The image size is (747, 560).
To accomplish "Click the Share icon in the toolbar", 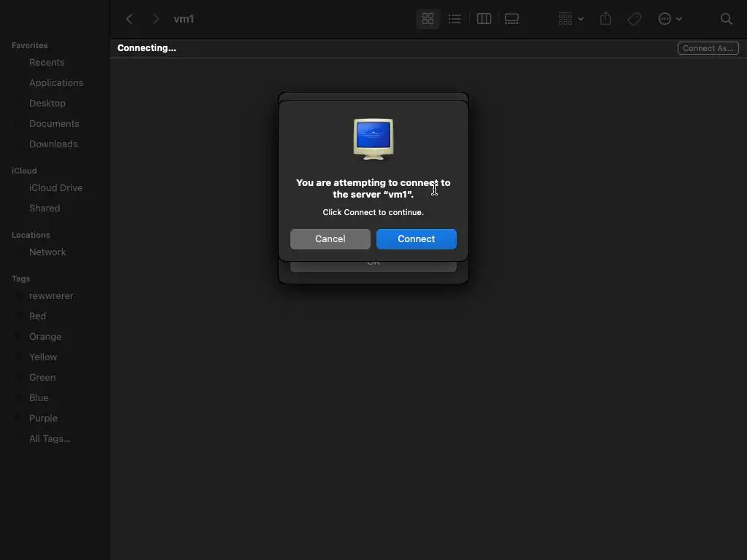I will click(x=605, y=19).
